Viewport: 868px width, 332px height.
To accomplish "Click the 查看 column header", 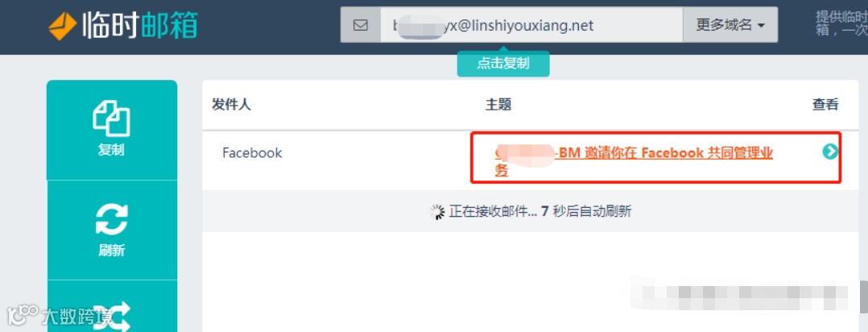I will click(825, 104).
